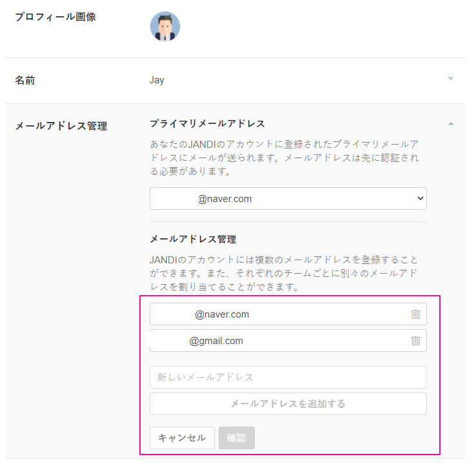The width and height of the screenshot is (476, 468).
Task: Click the profile avatar picture
Action: click(x=165, y=26)
